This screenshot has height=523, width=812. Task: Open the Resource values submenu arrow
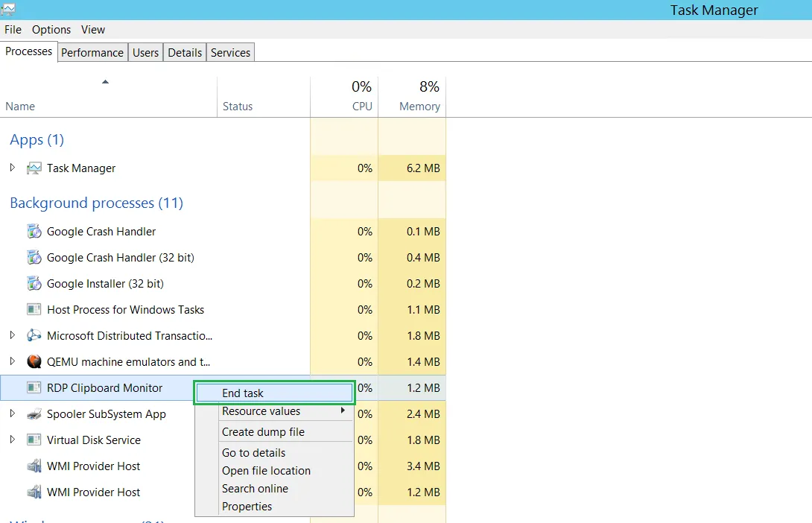click(343, 411)
